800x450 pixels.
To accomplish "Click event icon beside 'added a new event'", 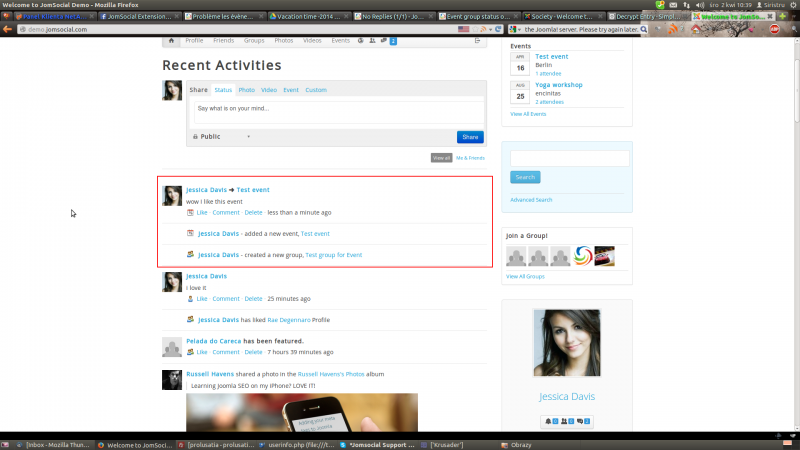I will (x=190, y=233).
